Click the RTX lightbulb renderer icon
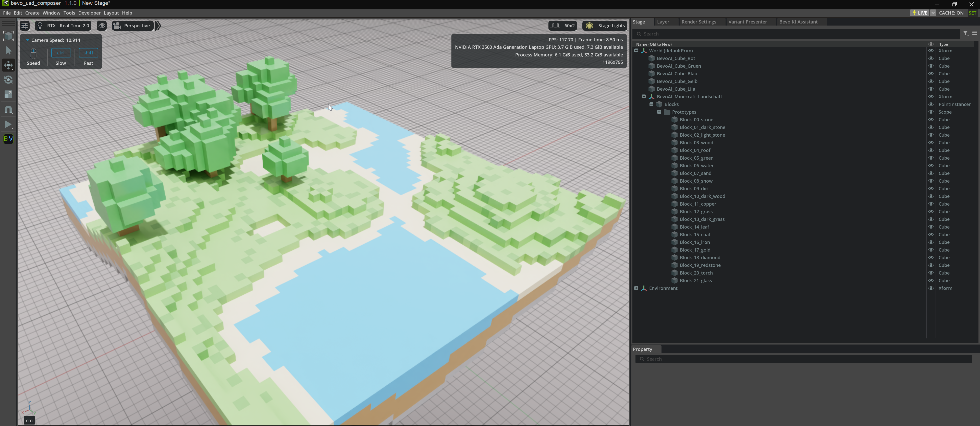 pyautogui.click(x=40, y=26)
